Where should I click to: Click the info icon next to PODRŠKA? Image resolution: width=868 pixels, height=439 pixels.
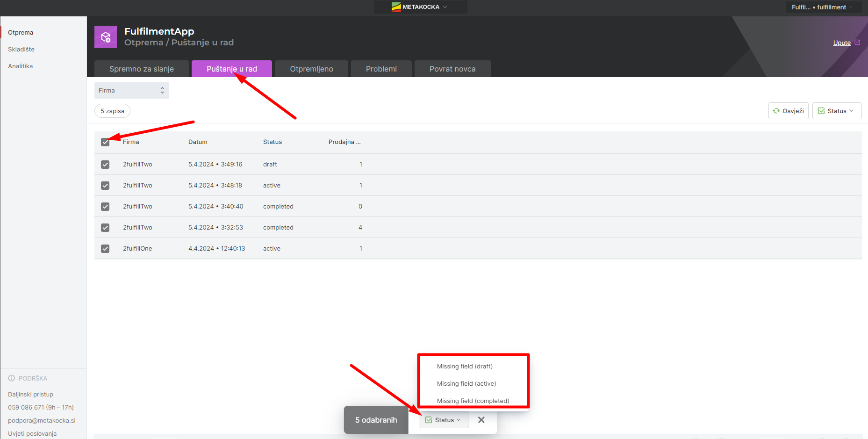tap(12, 378)
